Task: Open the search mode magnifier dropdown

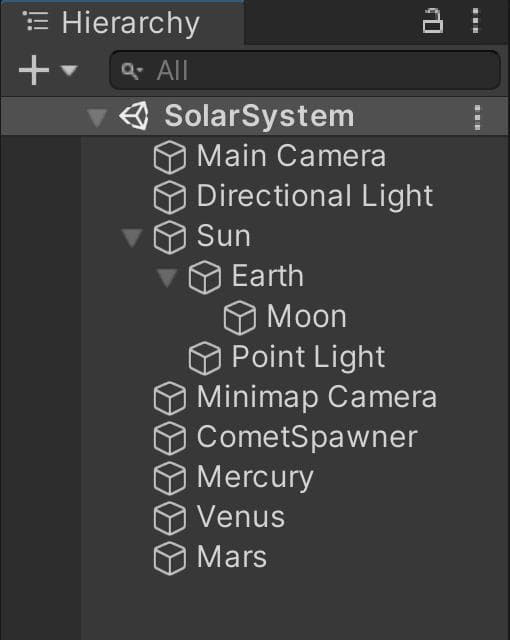Action: [x=132, y=71]
